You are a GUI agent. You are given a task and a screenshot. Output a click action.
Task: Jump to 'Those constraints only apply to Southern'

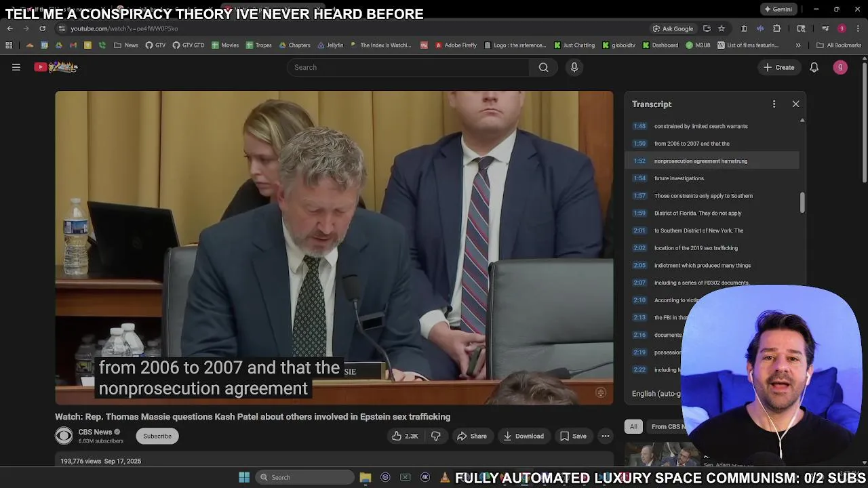pos(712,196)
